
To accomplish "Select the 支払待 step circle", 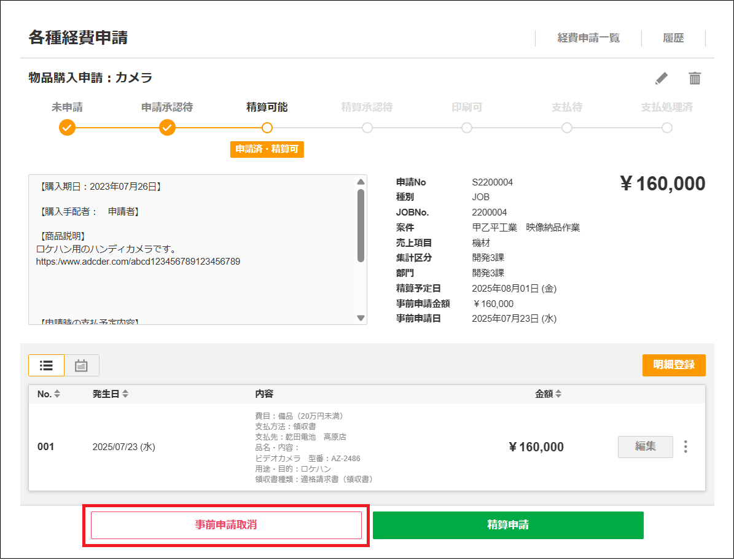I will pyautogui.click(x=567, y=128).
